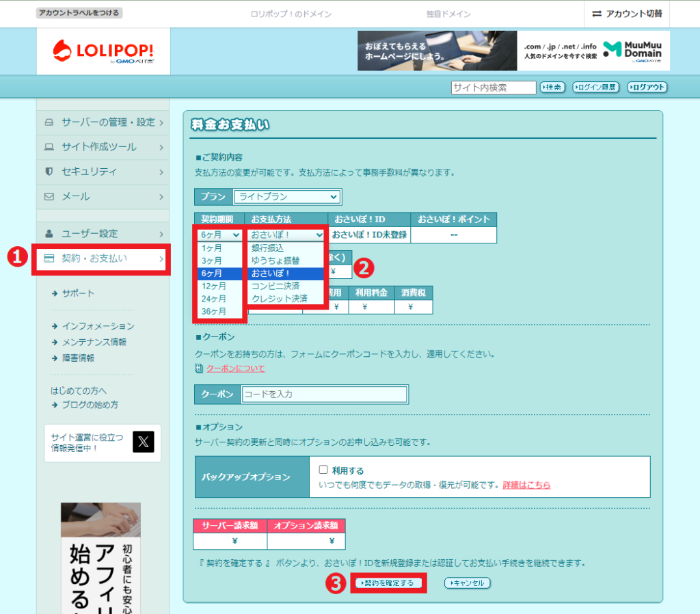This screenshot has height=614, width=700.
Task: Click the キャンセル button
Action: coord(468,583)
